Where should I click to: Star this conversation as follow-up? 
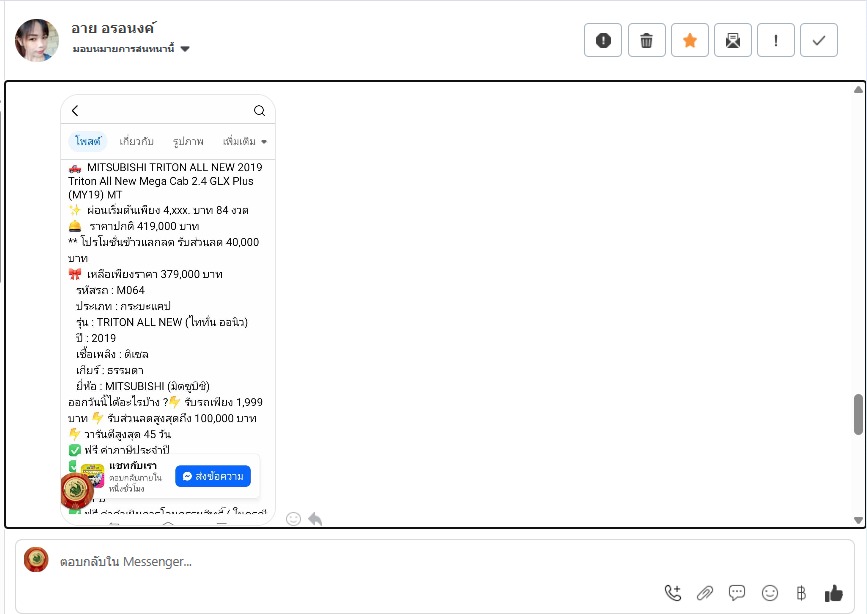coord(690,40)
